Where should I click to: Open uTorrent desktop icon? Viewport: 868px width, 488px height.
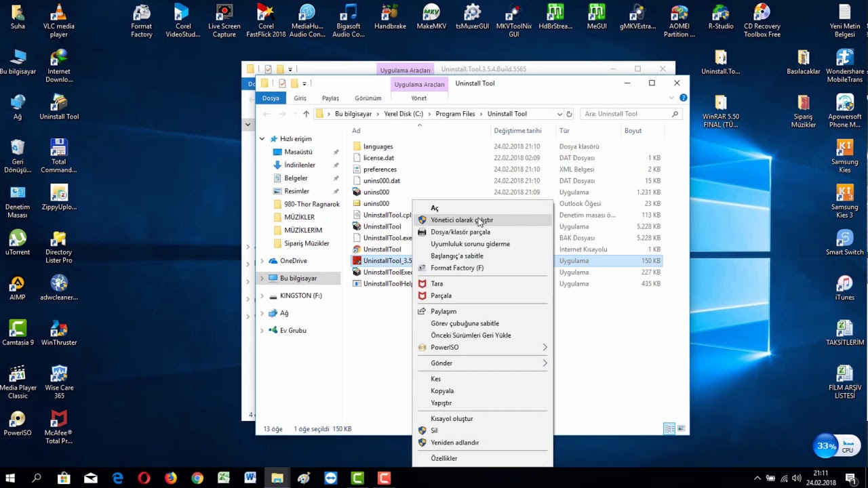pyautogui.click(x=18, y=244)
